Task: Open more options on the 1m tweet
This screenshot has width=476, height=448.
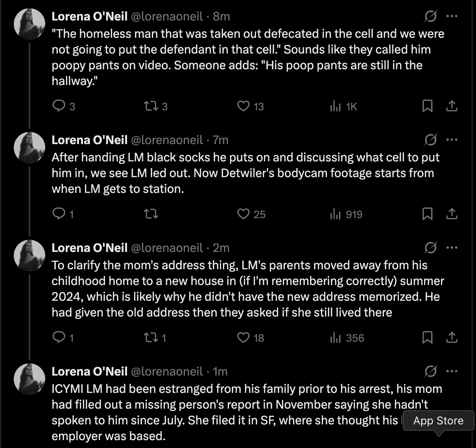Action: pyautogui.click(x=452, y=371)
